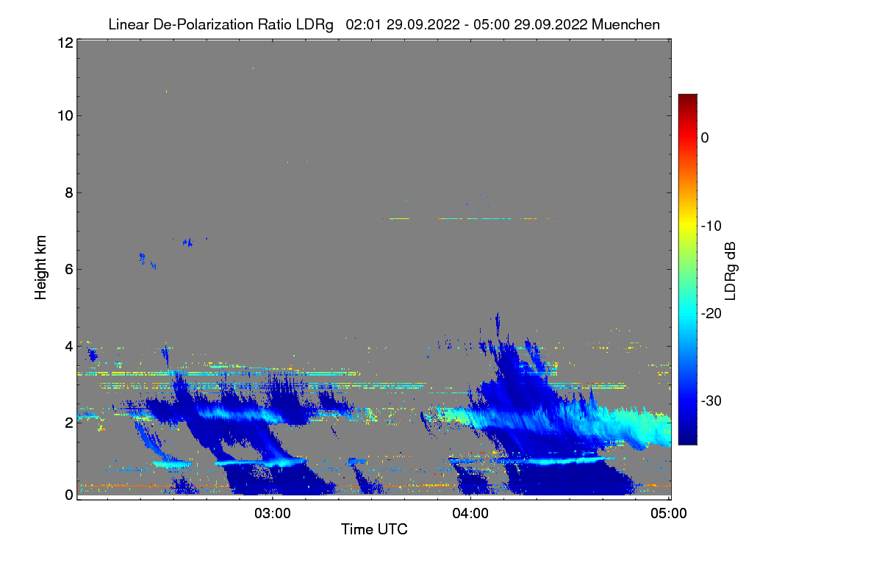The width and height of the screenshot is (882, 588).
Task: Click the 'Height km' y-axis label
Action: [41, 268]
